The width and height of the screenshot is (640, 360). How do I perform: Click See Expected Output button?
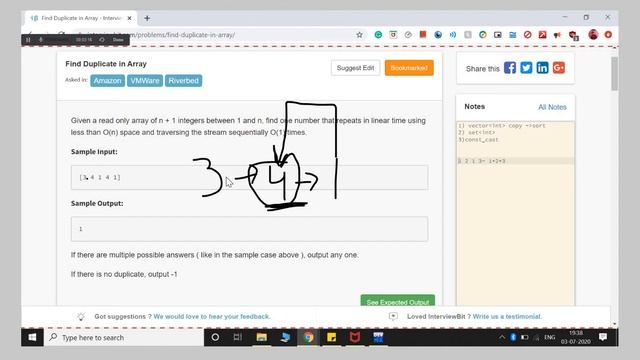click(398, 300)
